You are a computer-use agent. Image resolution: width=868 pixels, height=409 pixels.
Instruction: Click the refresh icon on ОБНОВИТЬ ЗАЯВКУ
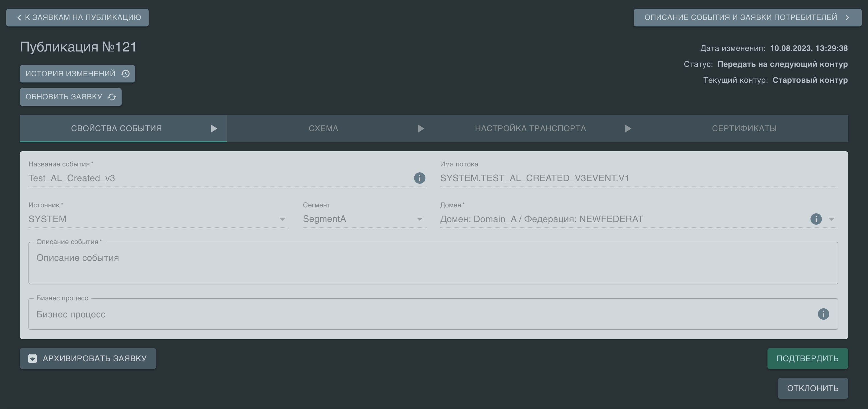[112, 97]
